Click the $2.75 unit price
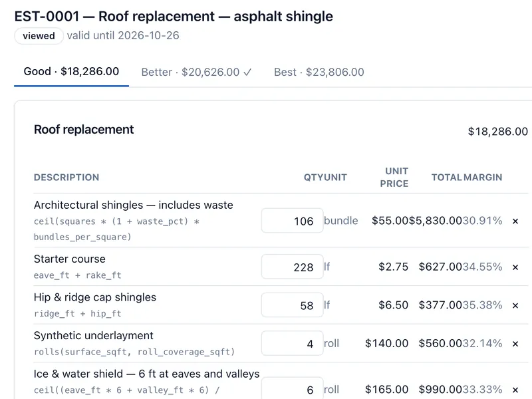The width and height of the screenshot is (532, 399). [394, 267]
